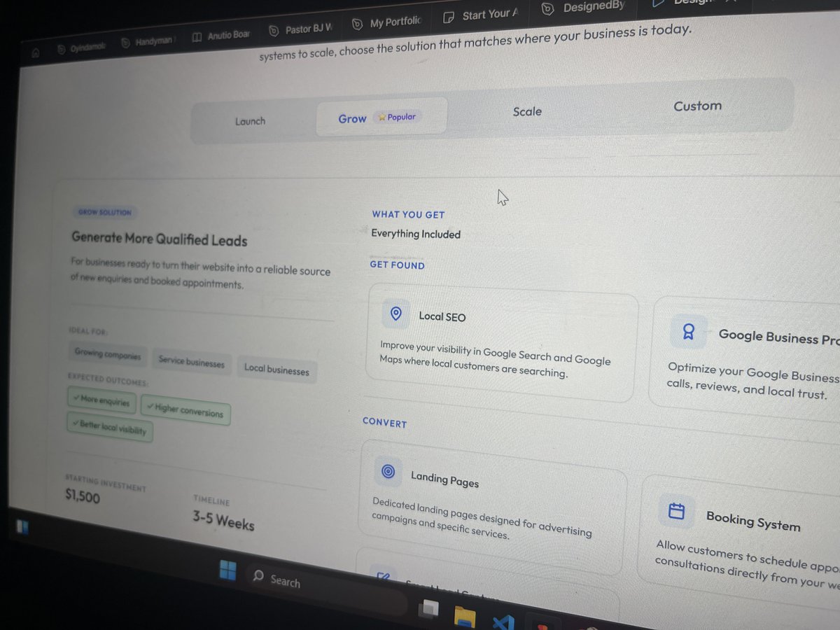
Task: Click the Booking System calendar icon
Action: click(x=676, y=512)
